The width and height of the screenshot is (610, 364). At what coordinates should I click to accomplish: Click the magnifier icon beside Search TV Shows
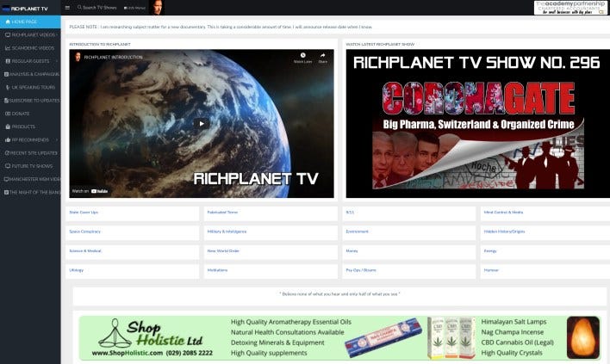(79, 7)
